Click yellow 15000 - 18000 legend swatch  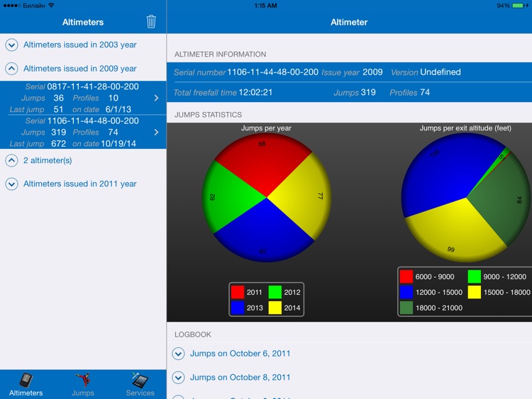pyautogui.click(x=475, y=292)
